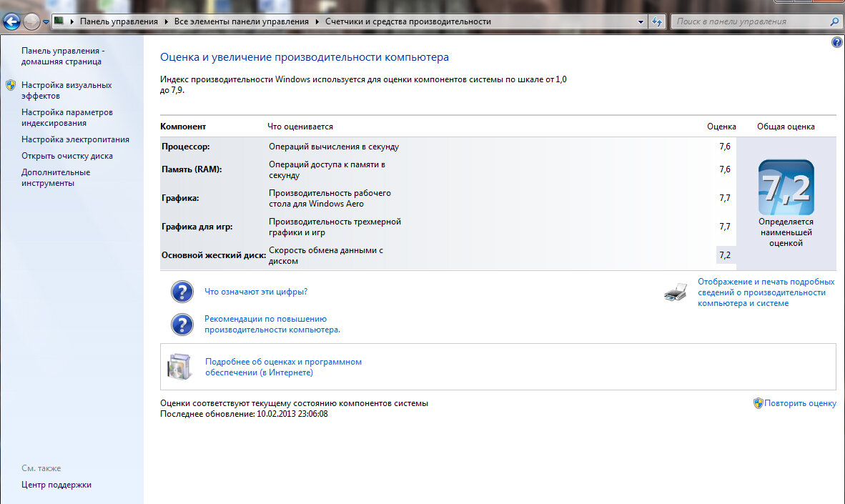The width and height of the screenshot is (845, 504).
Task: Open Отображение и печать подробных сведений link
Action: click(766, 292)
